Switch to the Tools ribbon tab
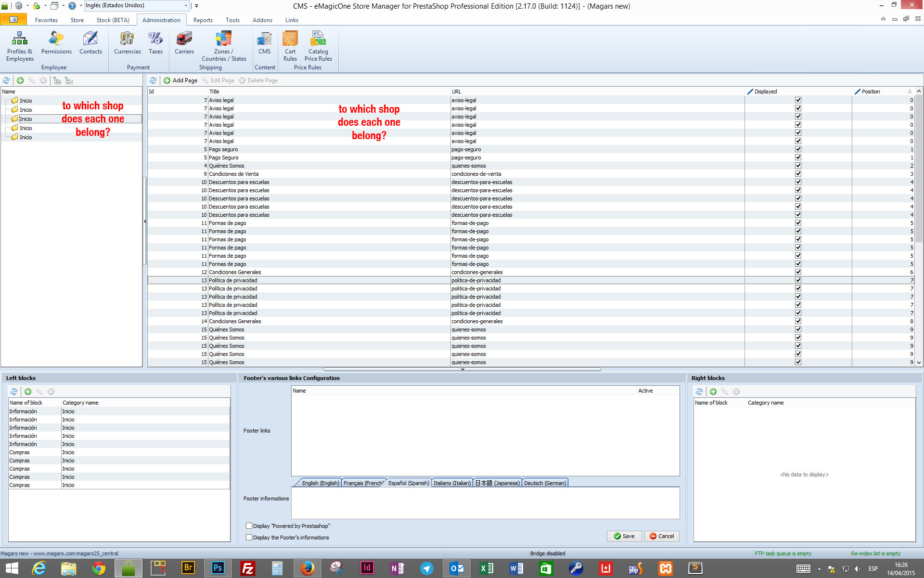This screenshot has width=924, height=578. pyautogui.click(x=232, y=20)
